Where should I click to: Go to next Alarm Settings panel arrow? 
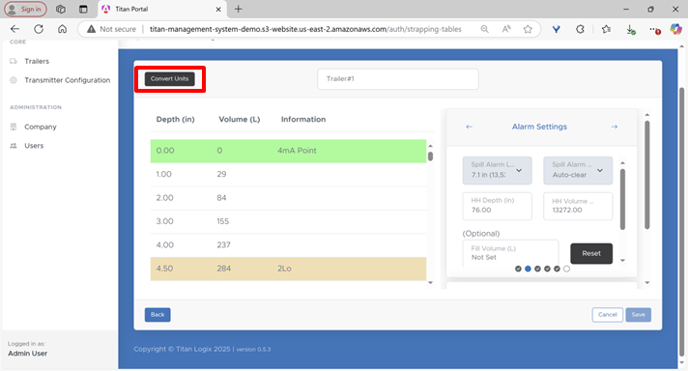614,127
